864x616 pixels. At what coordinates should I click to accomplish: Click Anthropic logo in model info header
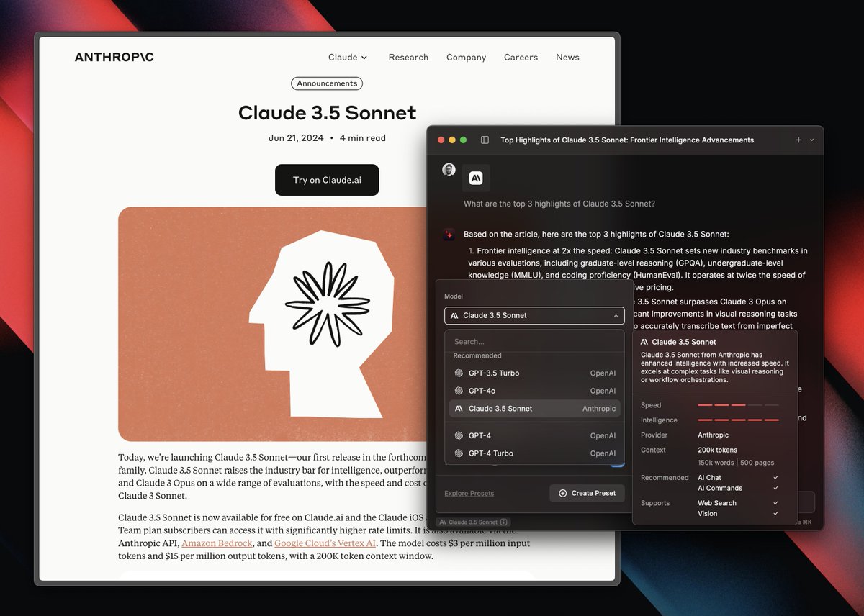tap(644, 342)
